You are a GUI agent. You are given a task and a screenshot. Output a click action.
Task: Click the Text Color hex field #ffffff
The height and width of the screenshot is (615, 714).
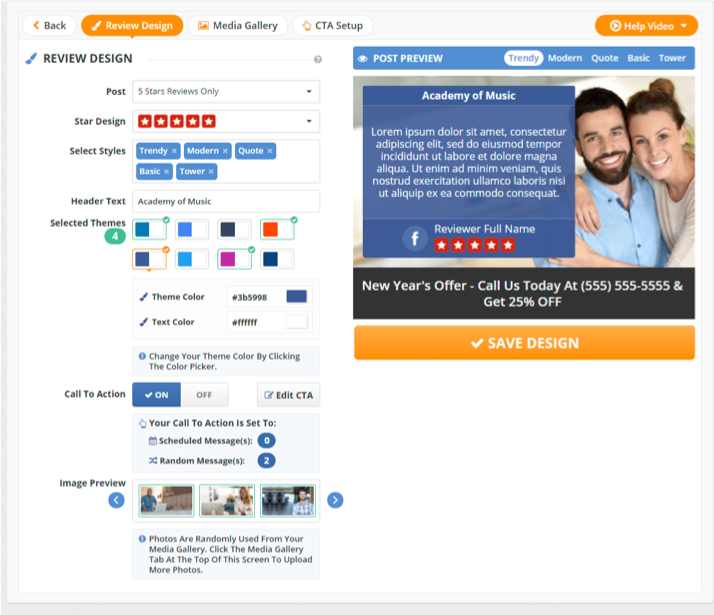click(x=255, y=322)
